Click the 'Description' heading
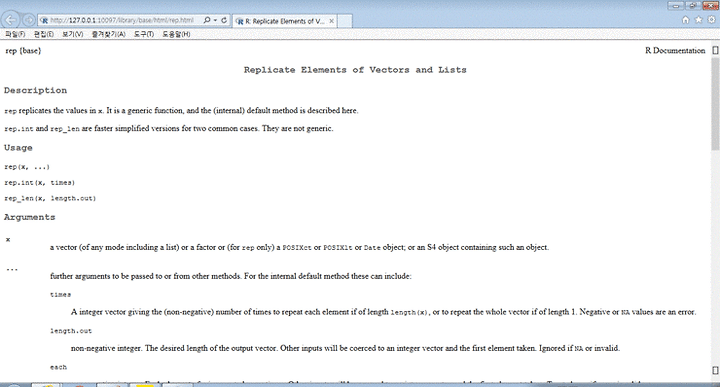Screen dimensions: 720x387 point(35,90)
